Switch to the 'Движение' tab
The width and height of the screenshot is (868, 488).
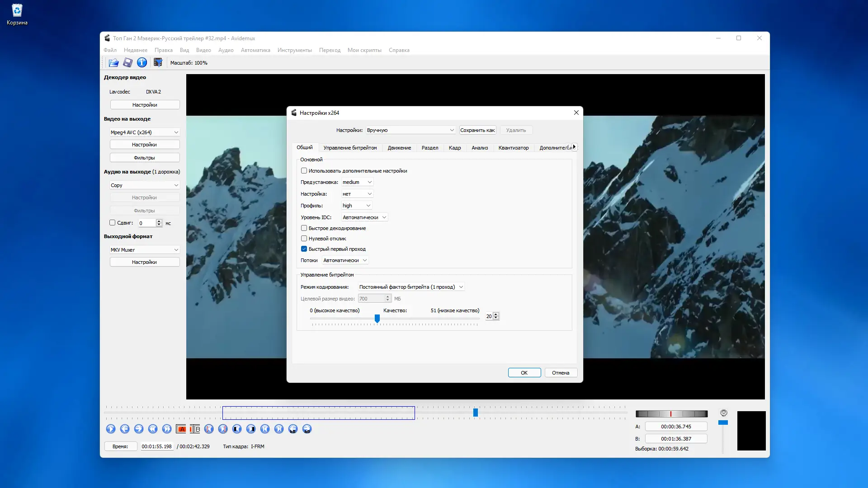click(399, 148)
